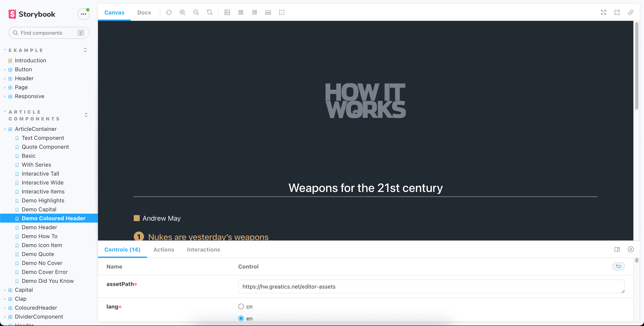The width and height of the screenshot is (644, 326).
Task: Reset zoom with the toolbar icon
Action: [210, 13]
